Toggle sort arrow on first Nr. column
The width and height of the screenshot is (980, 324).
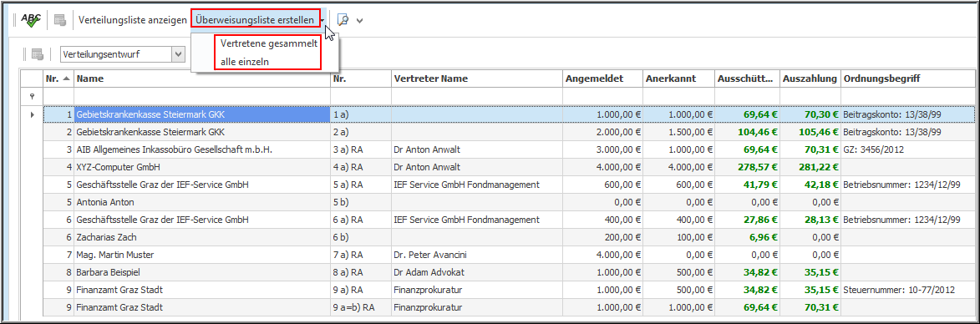point(67,78)
